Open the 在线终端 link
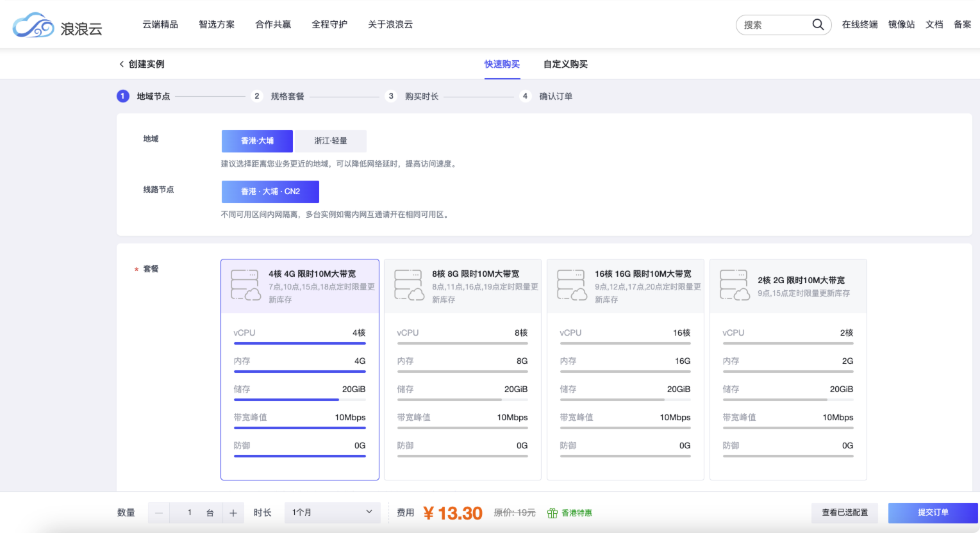This screenshot has height=533, width=980. pyautogui.click(x=860, y=24)
